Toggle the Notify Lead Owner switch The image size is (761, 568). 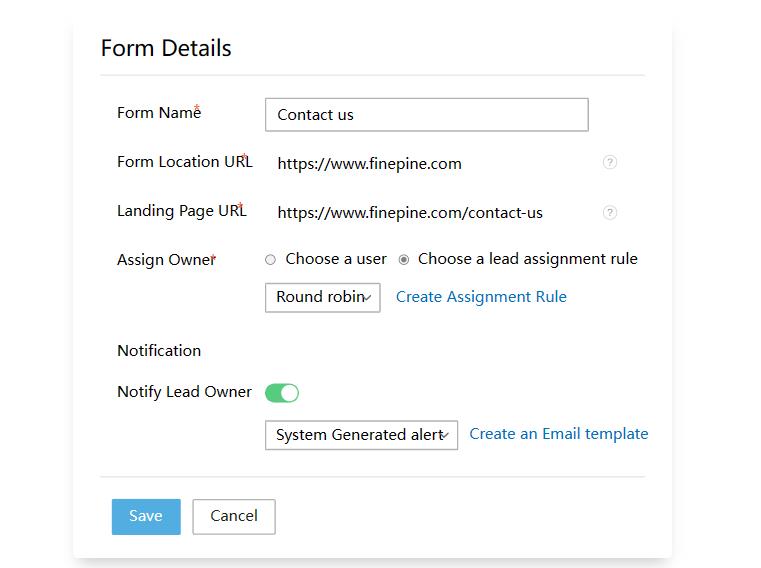[x=282, y=393]
